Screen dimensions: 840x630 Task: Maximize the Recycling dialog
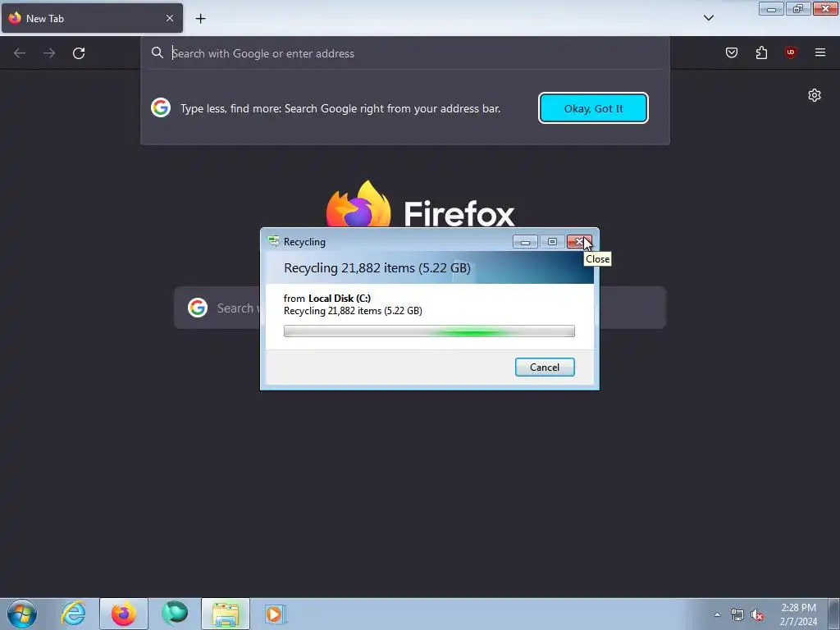click(x=552, y=242)
